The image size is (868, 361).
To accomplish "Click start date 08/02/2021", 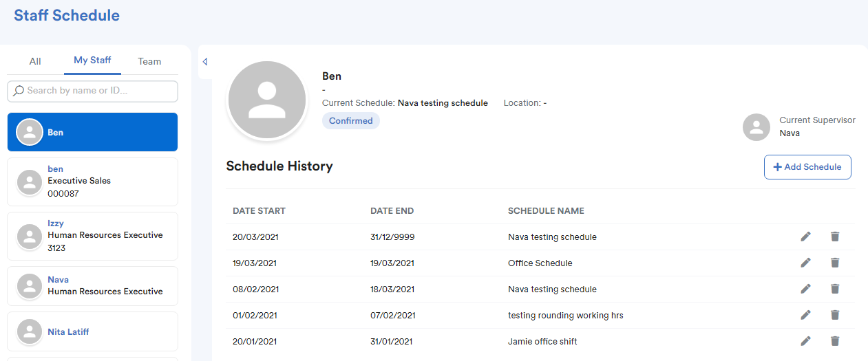I will pos(255,289).
